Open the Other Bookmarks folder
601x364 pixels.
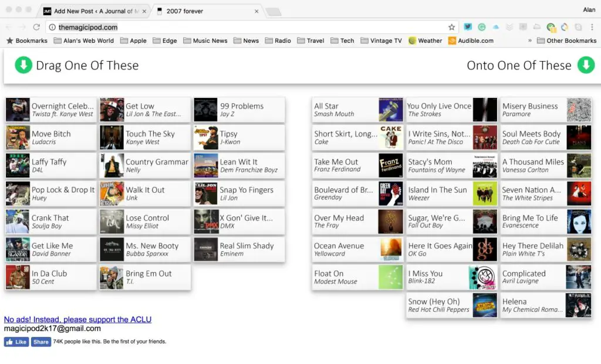tap(567, 40)
